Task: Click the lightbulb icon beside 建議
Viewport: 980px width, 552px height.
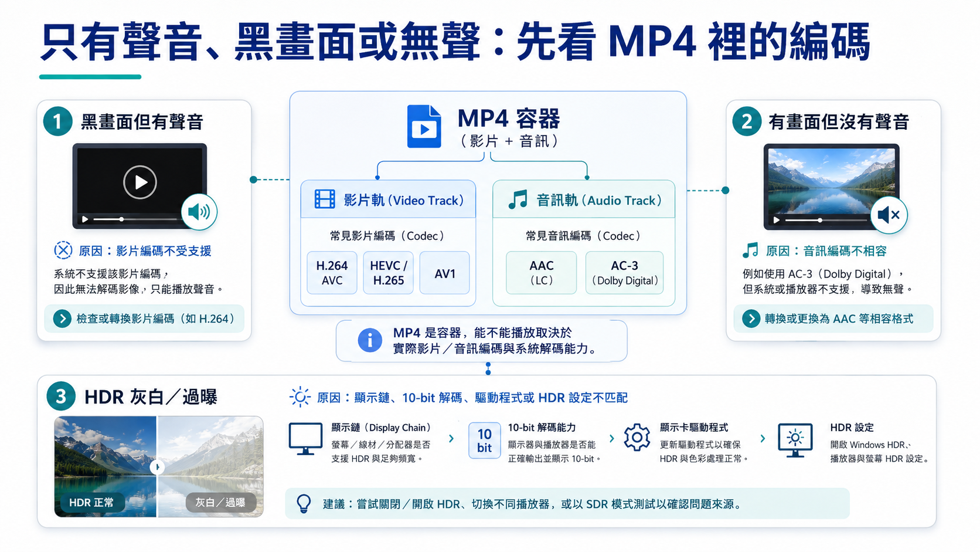Action: point(304,503)
